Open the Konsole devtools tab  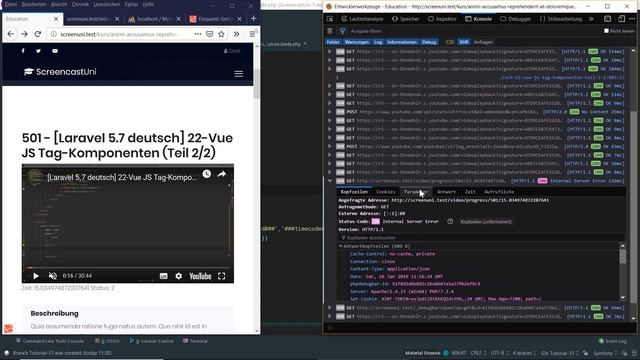(x=478, y=19)
